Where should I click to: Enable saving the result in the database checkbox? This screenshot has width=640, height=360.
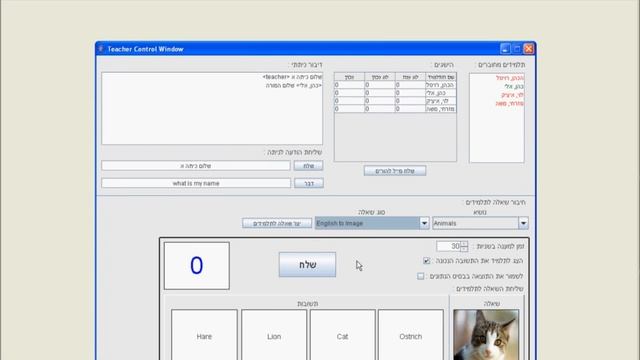[x=420, y=276]
